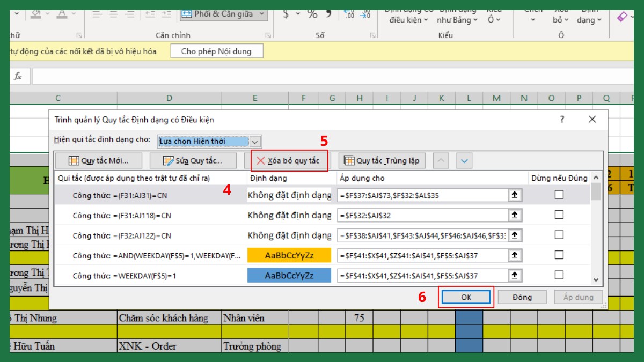The image size is (644, 362).
Task: Click the range collapse arrow beside =$F$32:$AJ$32
Action: point(514,215)
